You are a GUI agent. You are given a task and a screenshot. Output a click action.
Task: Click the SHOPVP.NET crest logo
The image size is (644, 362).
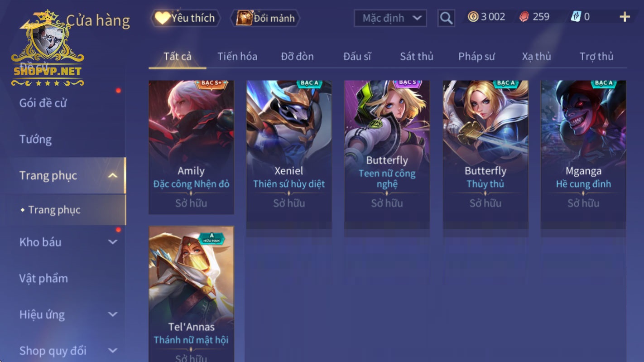pyautogui.click(x=48, y=48)
